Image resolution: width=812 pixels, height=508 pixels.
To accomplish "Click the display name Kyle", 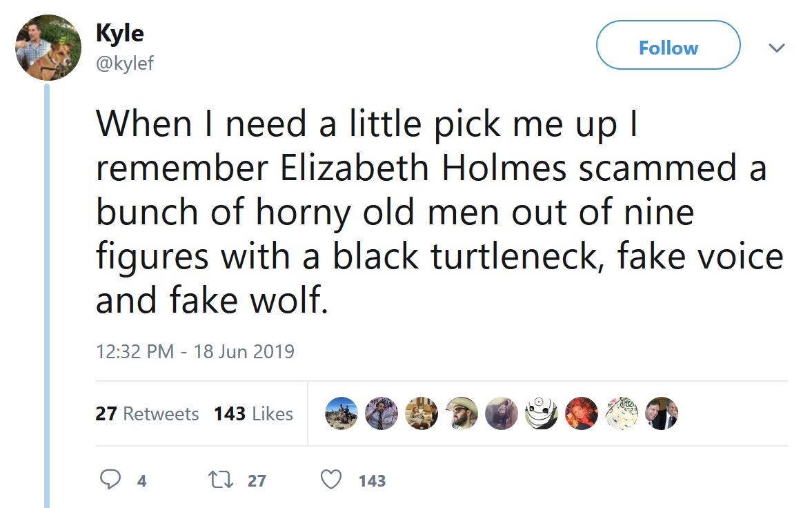I will (x=119, y=32).
